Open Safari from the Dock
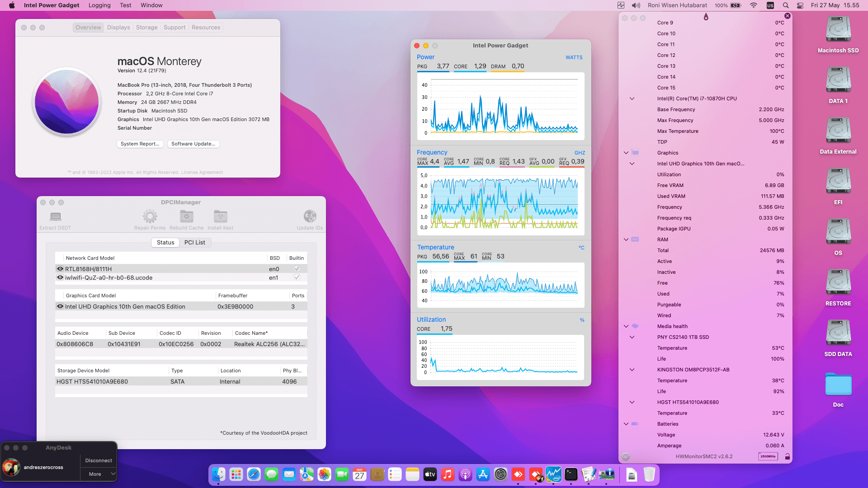Viewport: 868px width, 488px height. 254,474
